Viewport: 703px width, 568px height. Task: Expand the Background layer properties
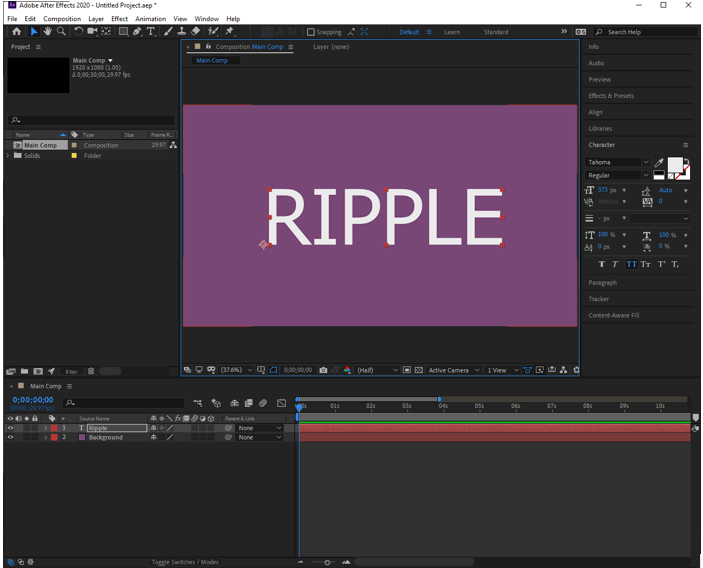point(45,438)
